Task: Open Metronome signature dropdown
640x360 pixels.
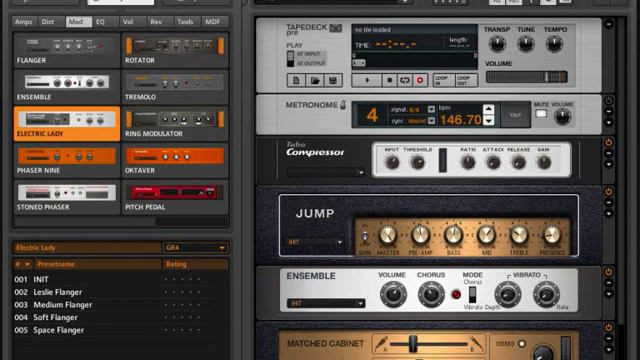Action: (x=431, y=109)
